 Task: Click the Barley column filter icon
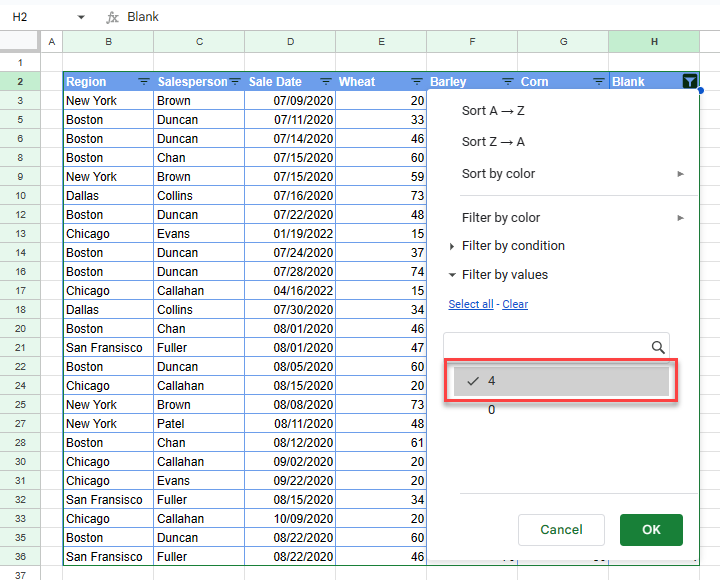[508, 82]
